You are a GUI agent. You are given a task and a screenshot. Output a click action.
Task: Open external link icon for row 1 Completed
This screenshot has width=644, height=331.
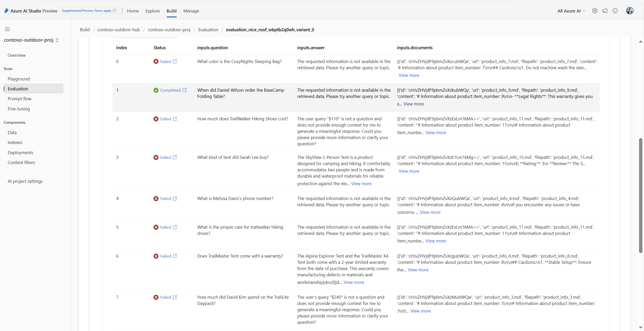pos(184,90)
